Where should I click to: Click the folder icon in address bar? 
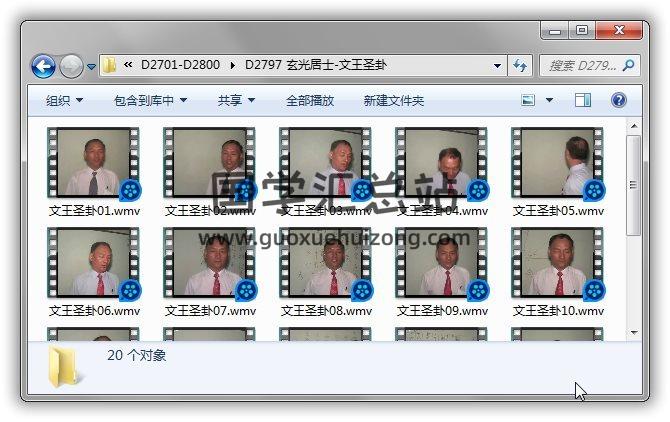pos(110,66)
